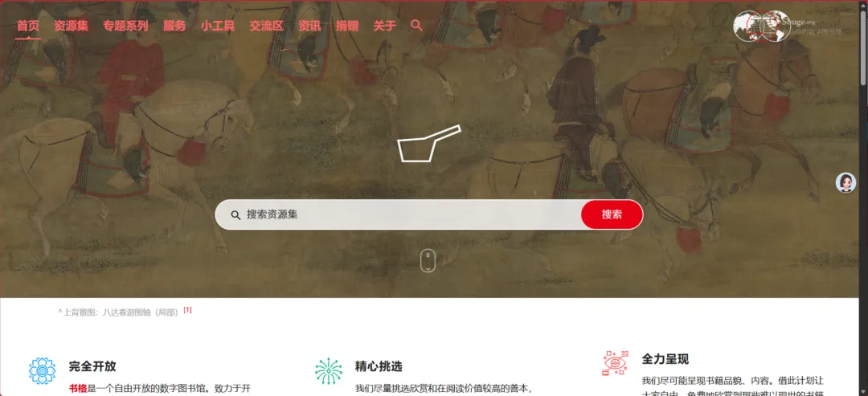Click the white outlined shape above search bar
The height and width of the screenshot is (396, 868).
click(429, 144)
